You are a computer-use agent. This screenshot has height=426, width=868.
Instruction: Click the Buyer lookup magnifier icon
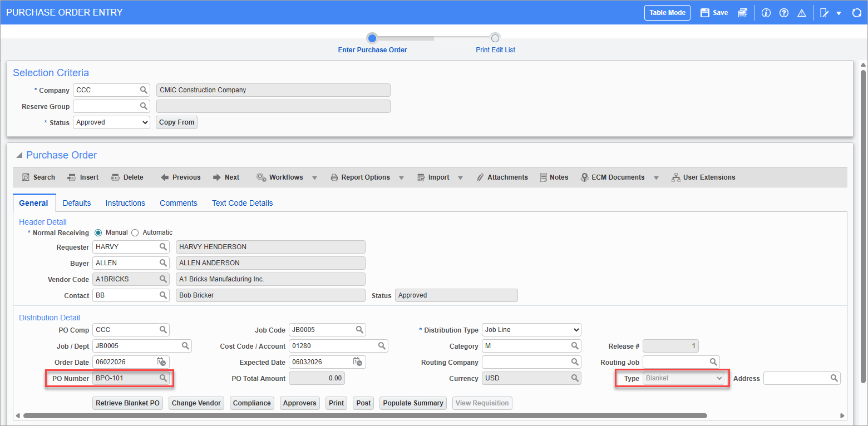tap(163, 262)
